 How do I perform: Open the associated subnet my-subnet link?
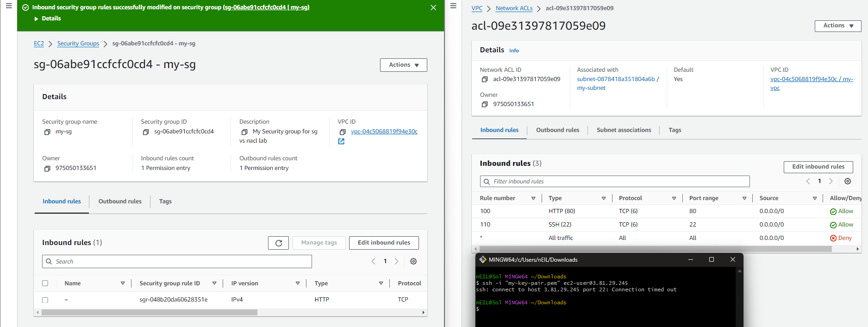pyautogui.click(x=618, y=83)
